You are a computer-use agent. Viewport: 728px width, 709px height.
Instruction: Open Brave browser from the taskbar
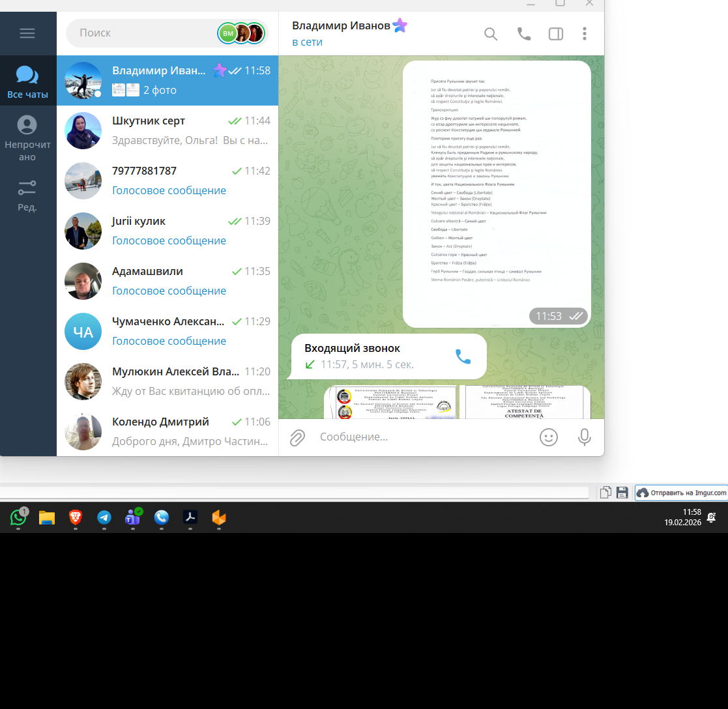coord(76,517)
